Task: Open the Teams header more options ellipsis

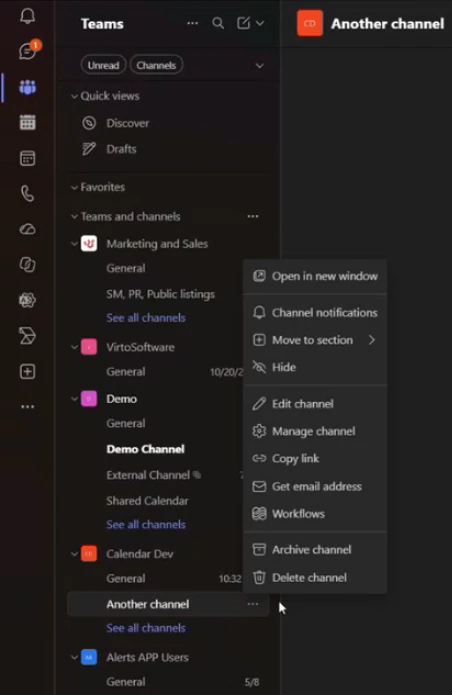Action: coord(192,23)
